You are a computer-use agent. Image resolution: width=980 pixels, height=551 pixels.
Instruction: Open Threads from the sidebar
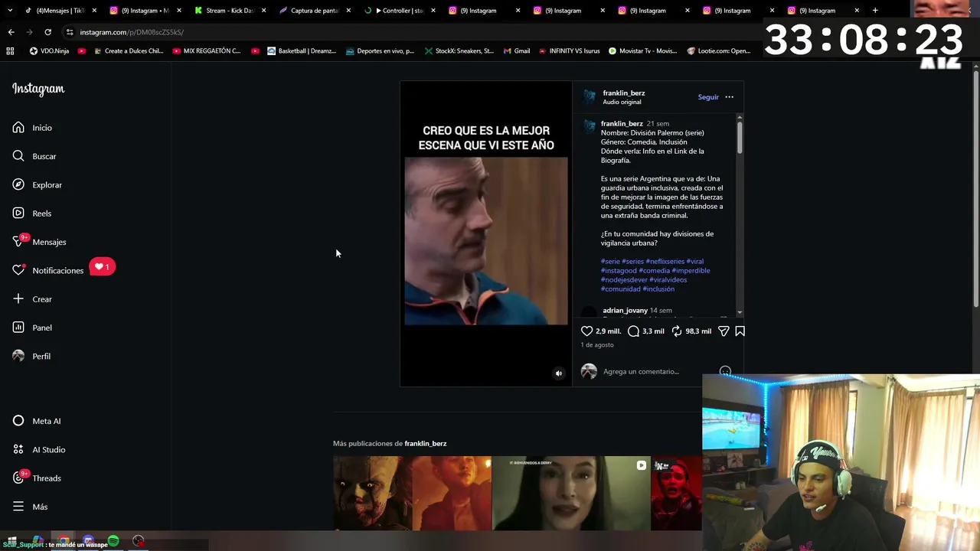point(37,478)
